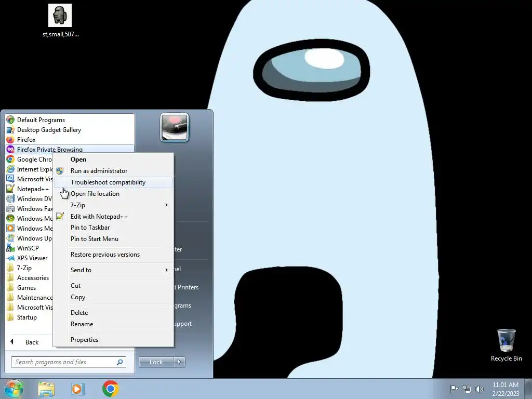Image resolution: width=532 pixels, height=399 pixels.
Task: Click the Microsoft Visual Studio program icon
Action: (10, 179)
